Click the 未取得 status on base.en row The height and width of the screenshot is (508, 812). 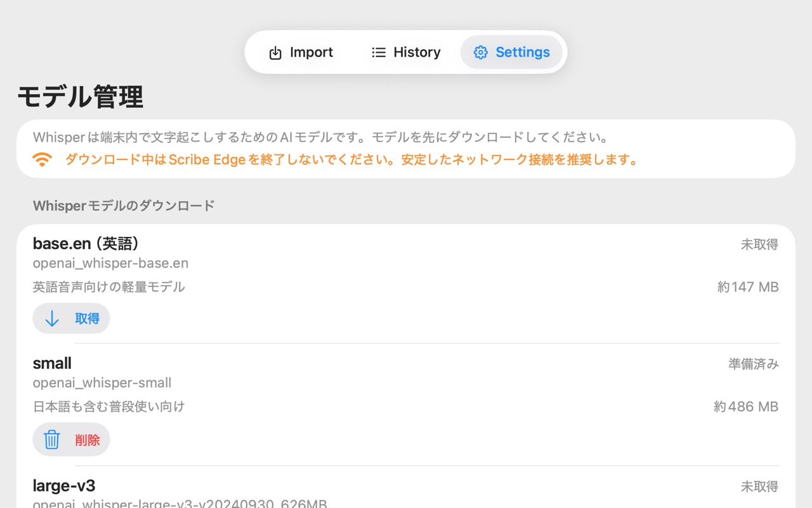(x=759, y=244)
